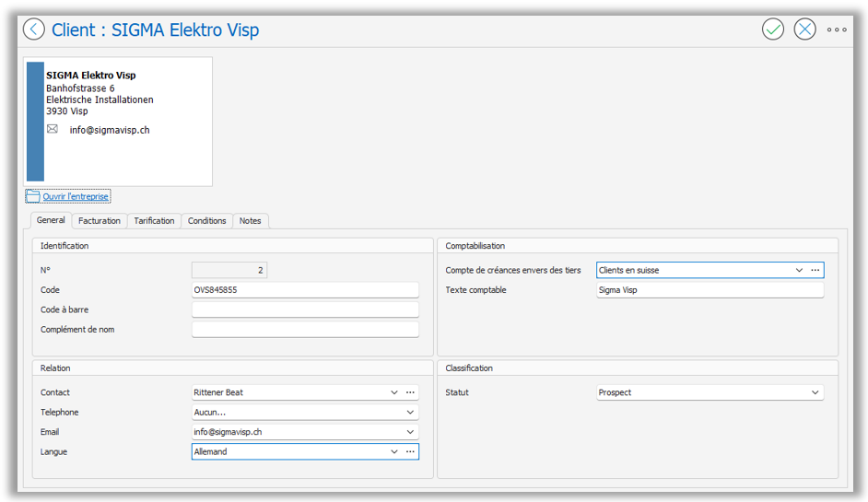
Task: Click the Banhofstrasse 6 address line
Action: click(80, 88)
